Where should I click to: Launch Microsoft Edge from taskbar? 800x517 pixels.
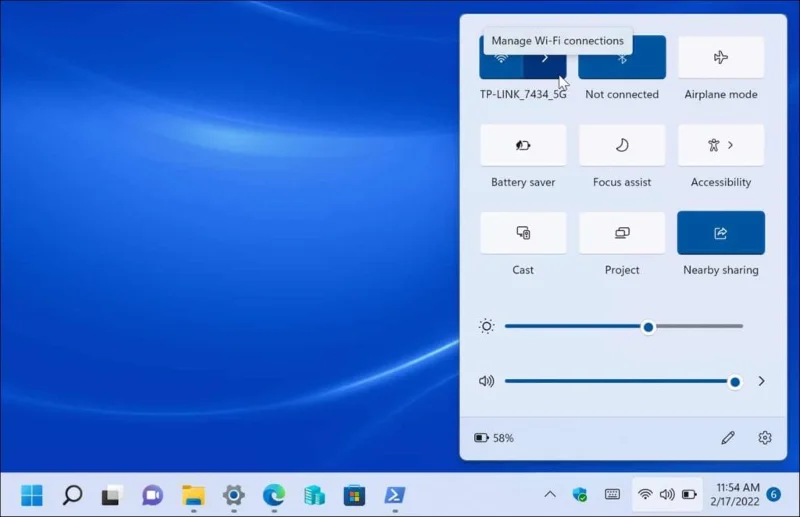274,495
